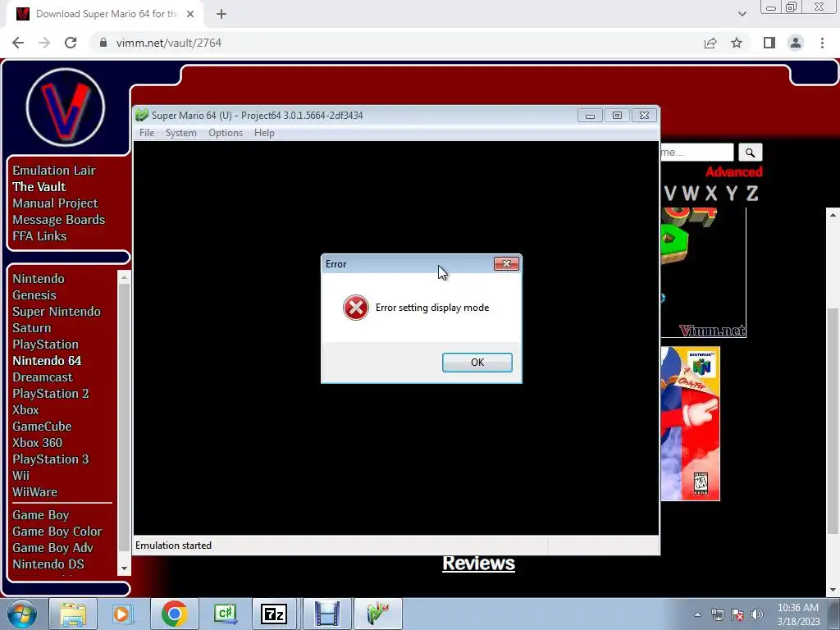This screenshot has height=630, width=840.
Task: Choose Super Nintendo in the systems list
Action: (57, 312)
